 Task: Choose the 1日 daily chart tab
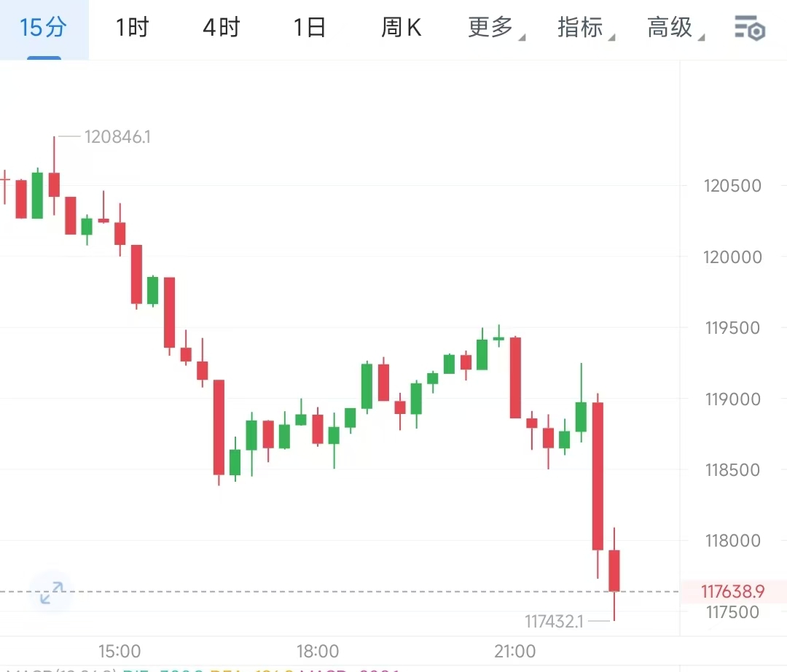[x=309, y=28]
